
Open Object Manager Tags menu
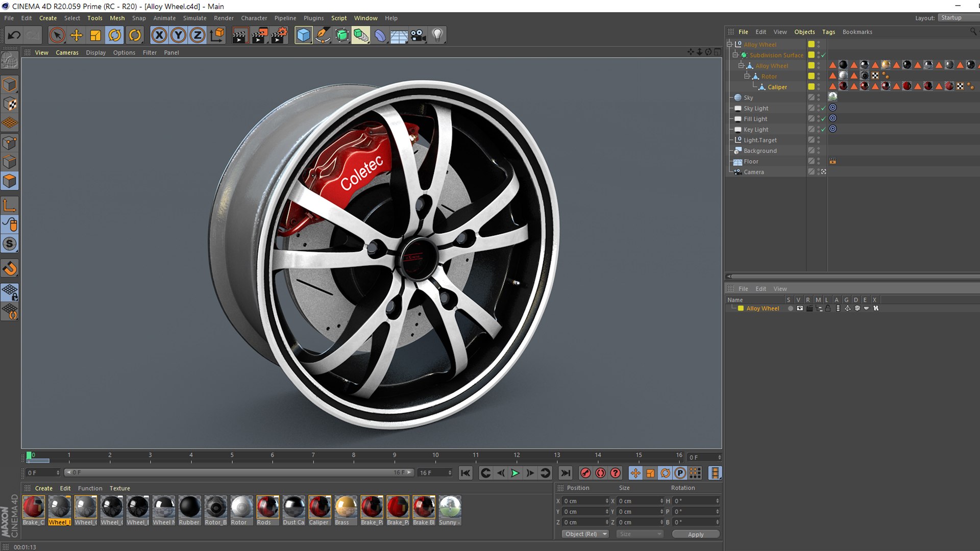[x=828, y=32]
